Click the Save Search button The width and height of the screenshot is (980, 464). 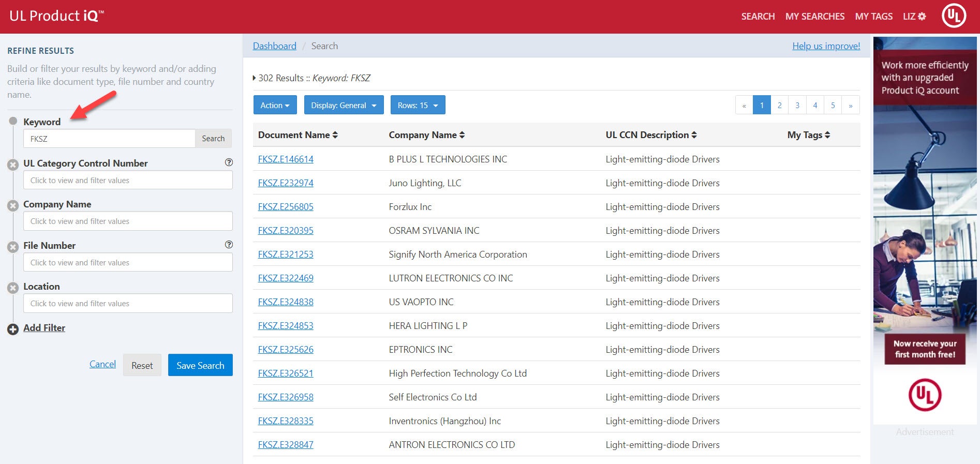point(200,365)
